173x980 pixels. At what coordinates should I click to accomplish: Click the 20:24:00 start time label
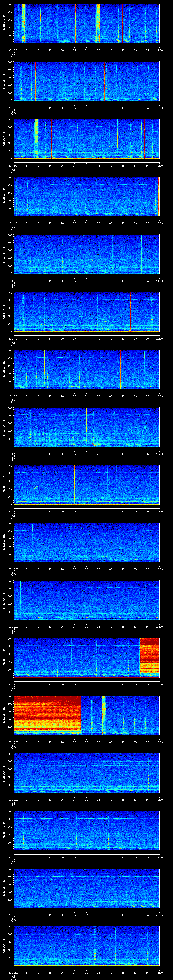(14, 512)
